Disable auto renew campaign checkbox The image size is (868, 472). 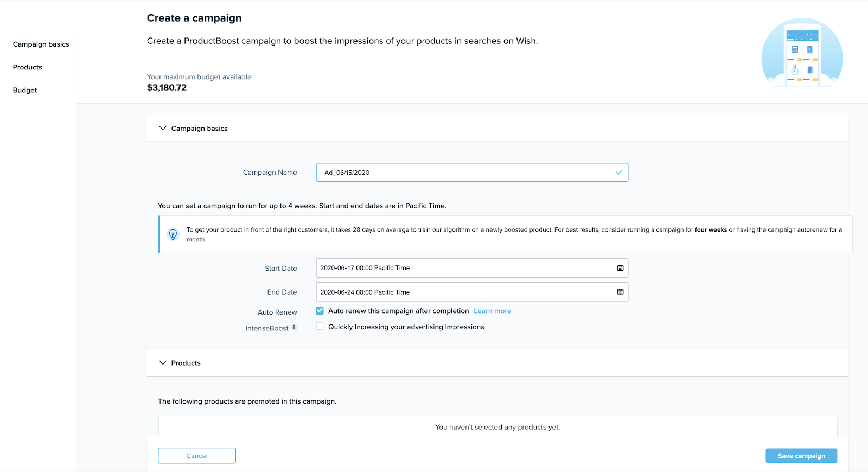click(x=320, y=311)
